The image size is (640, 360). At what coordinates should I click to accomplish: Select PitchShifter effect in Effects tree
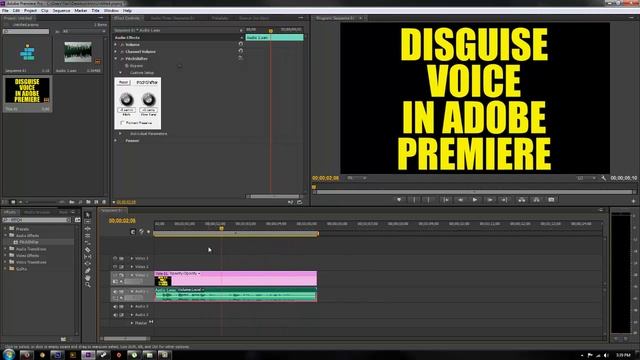tap(29, 242)
